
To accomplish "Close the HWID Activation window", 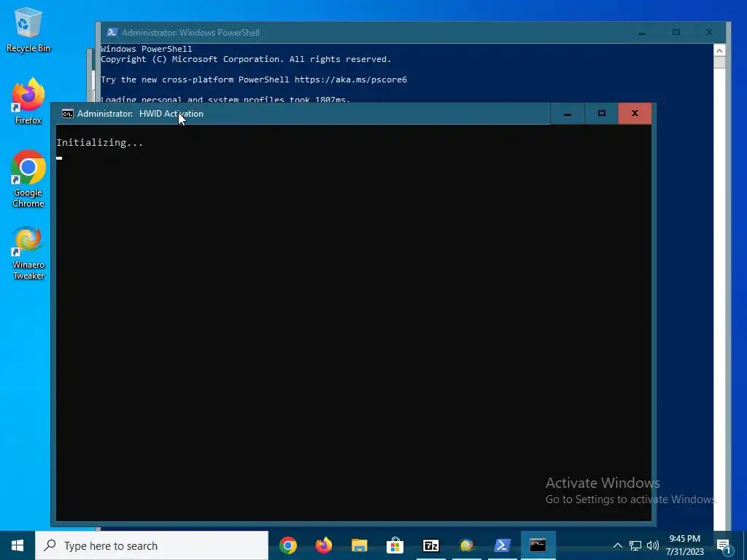I will pos(635,114).
